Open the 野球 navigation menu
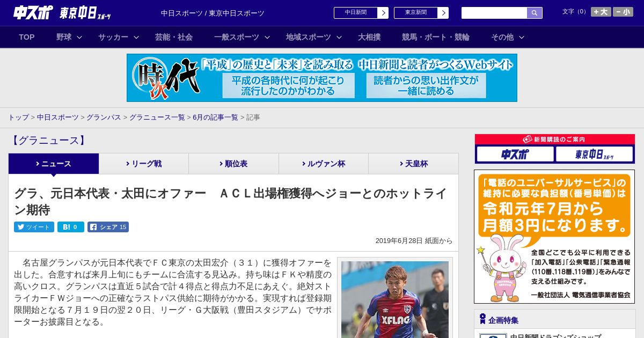 point(64,37)
